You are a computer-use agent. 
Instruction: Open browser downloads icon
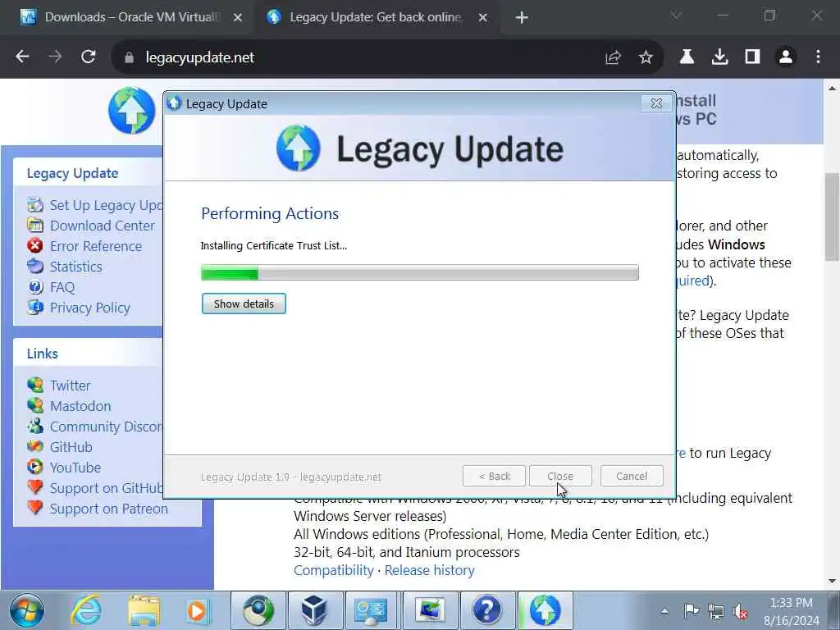pos(719,57)
